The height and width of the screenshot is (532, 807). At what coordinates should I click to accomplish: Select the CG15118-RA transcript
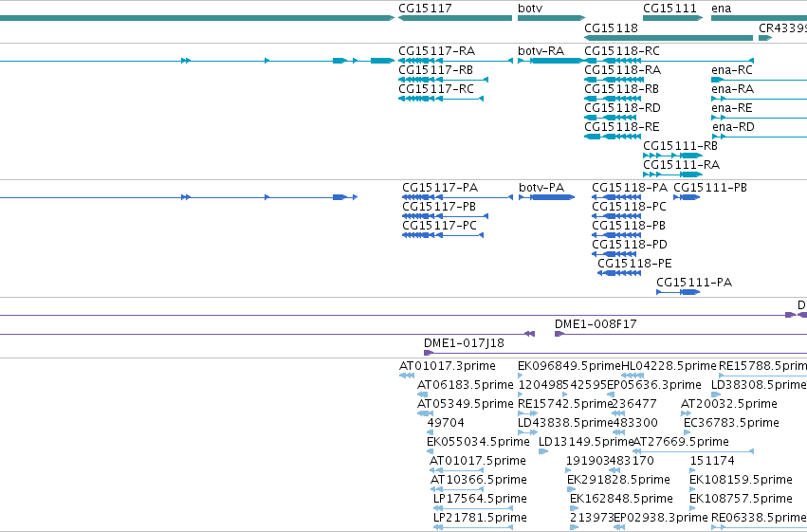tap(614, 80)
